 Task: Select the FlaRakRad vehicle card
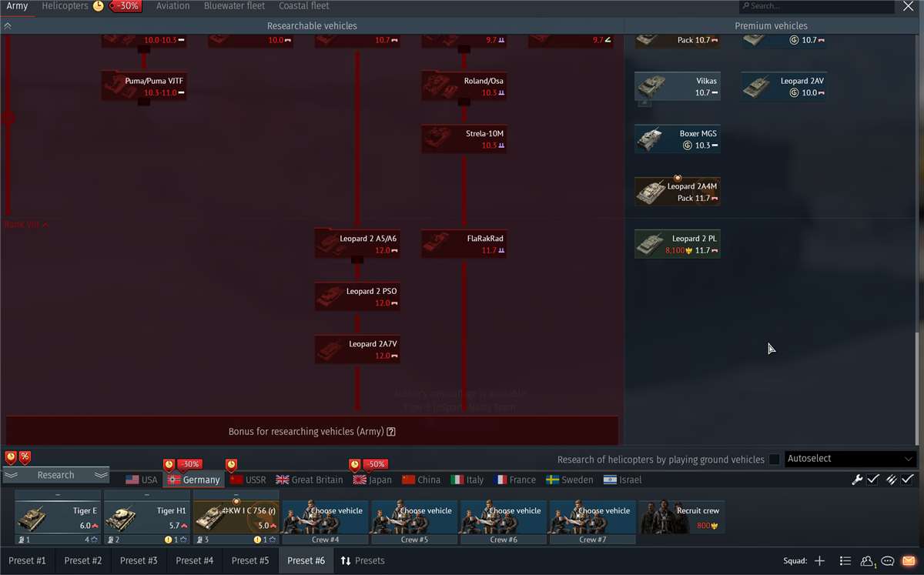click(464, 244)
